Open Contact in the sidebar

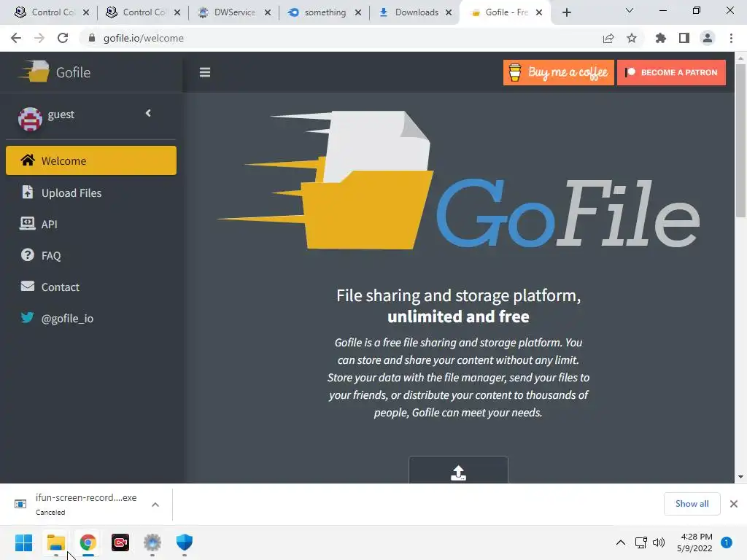(91, 287)
